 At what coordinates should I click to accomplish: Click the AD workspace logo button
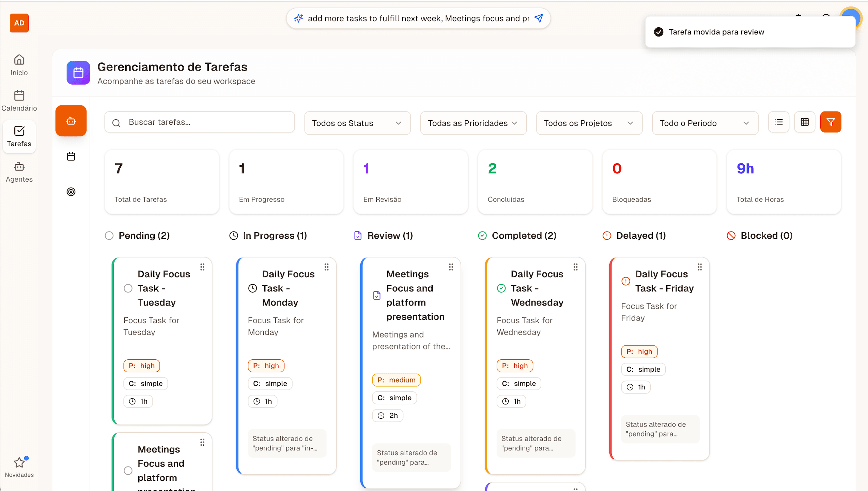(19, 23)
